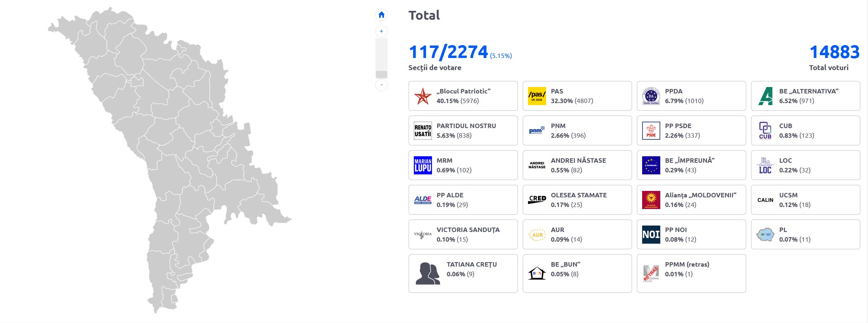Click the Andrei Năstase text logo

[x=537, y=166]
